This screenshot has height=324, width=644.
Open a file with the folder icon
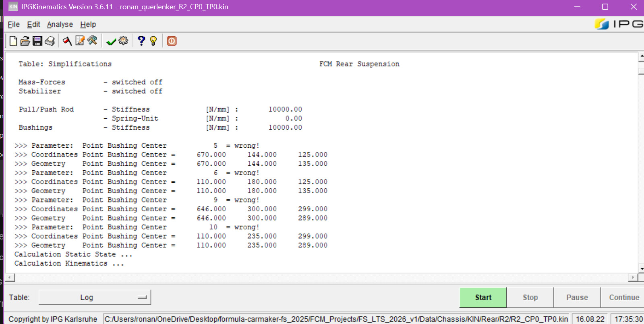(25, 41)
